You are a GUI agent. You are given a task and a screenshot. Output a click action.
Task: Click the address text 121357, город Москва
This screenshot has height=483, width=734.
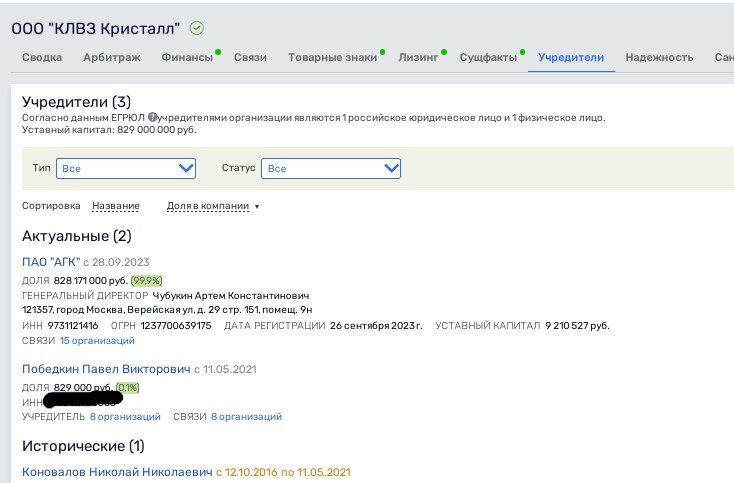tap(167, 310)
